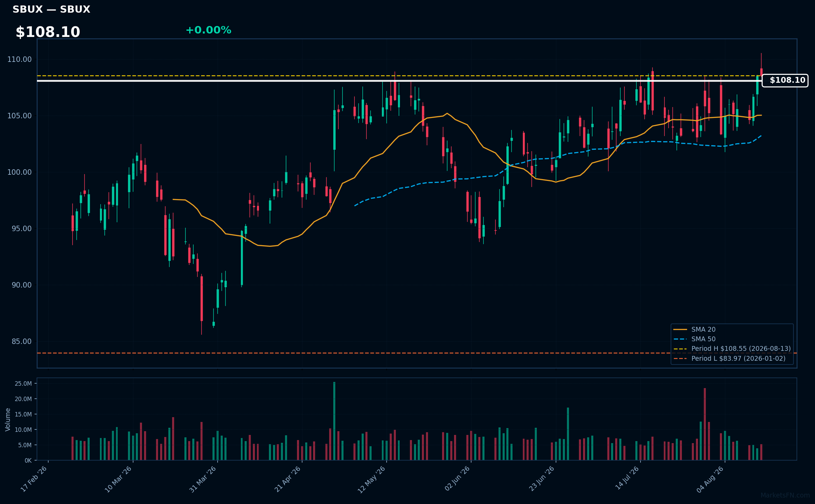This screenshot has height=504, width=815.
Task: Click the 10 Mar '26 date label
Action: pyautogui.click(x=118, y=479)
